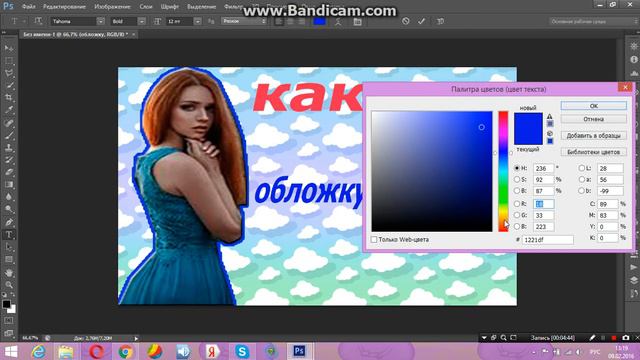
Task: Select the Move tool
Action: point(9,48)
